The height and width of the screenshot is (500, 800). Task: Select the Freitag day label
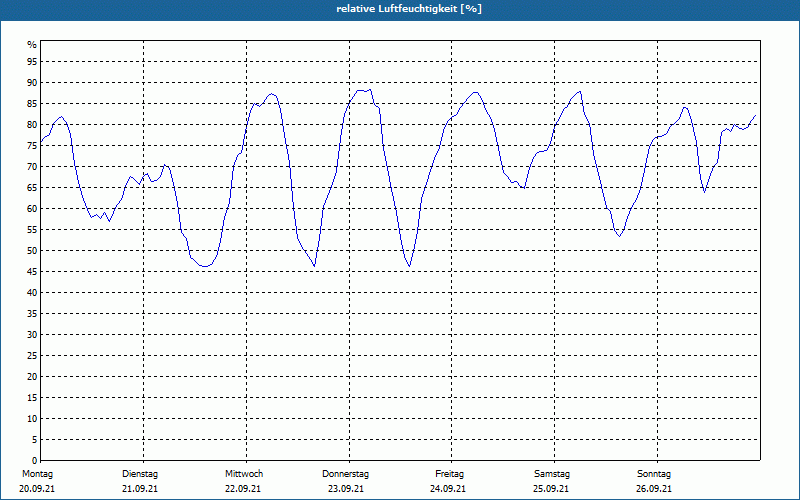[449, 474]
